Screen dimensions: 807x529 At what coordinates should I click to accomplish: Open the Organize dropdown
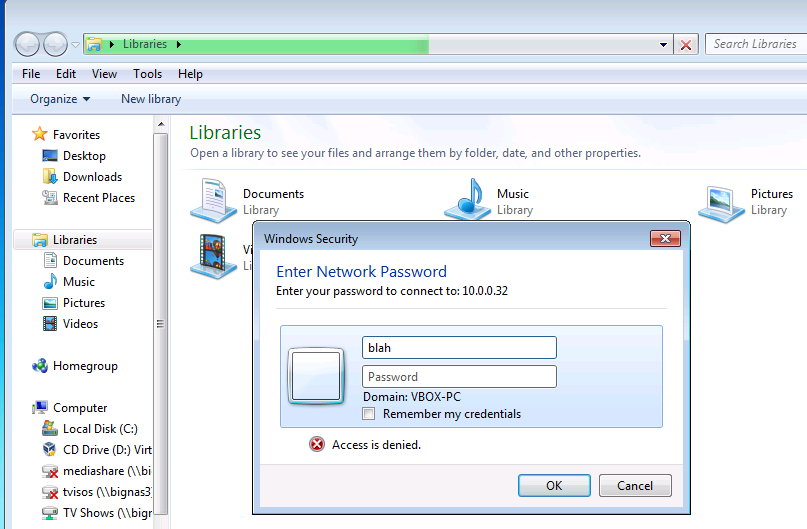point(60,99)
